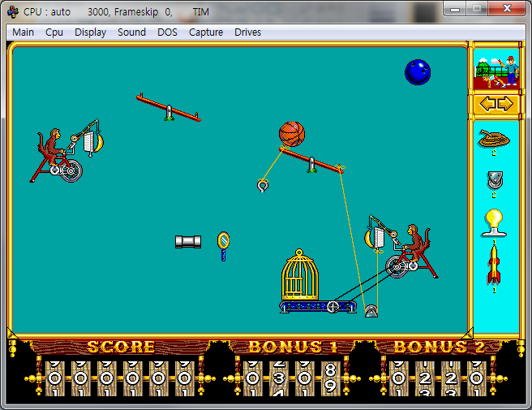Click the SCORE heading
The image size is (532, 410).
click(121, 347)
